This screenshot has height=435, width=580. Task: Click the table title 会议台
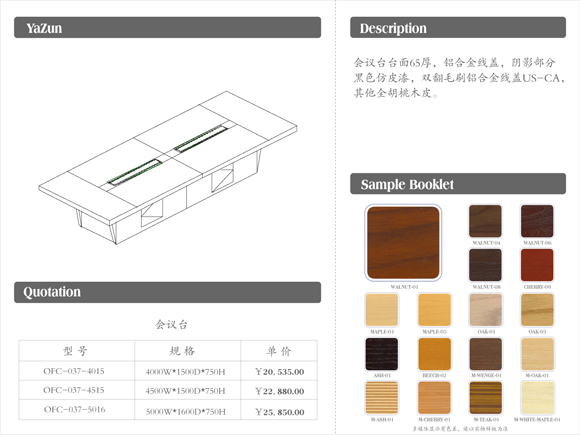tap(171, 325)
